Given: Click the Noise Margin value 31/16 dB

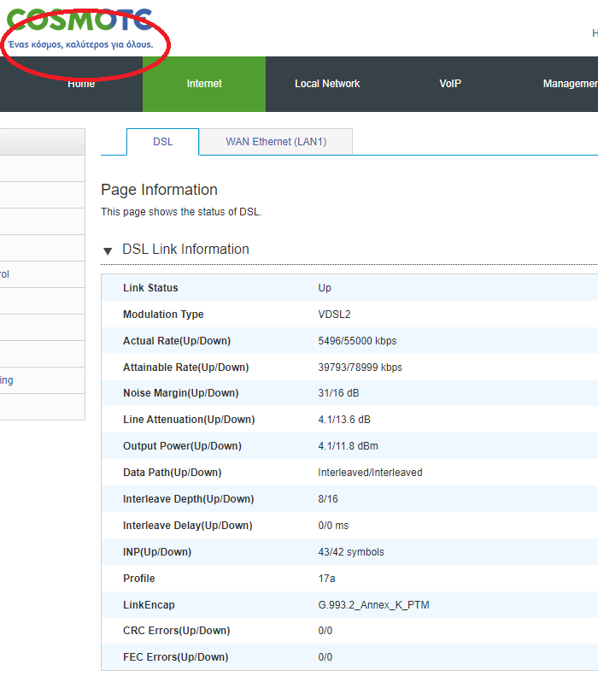Looking at the screenshot, I should tap(340, 394).
